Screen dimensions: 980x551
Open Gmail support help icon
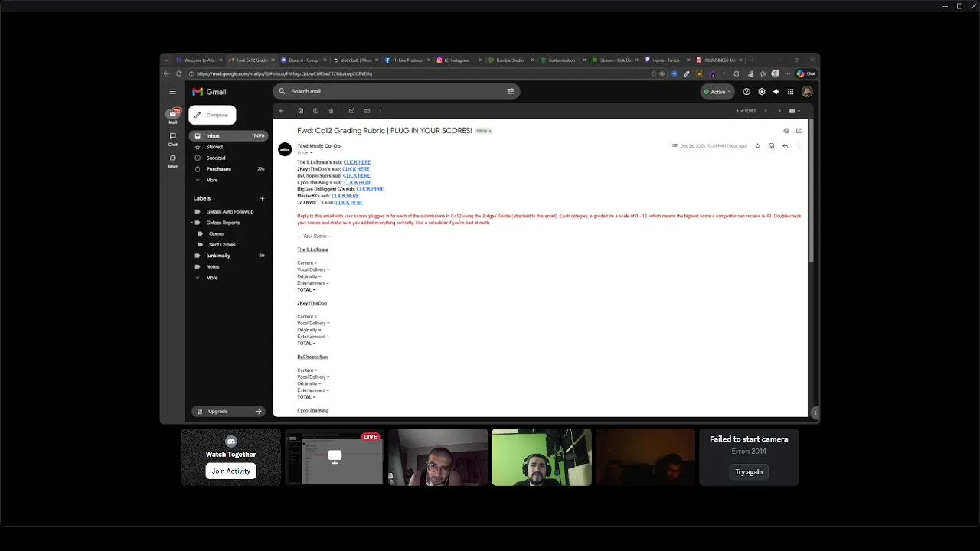(746, 92)
